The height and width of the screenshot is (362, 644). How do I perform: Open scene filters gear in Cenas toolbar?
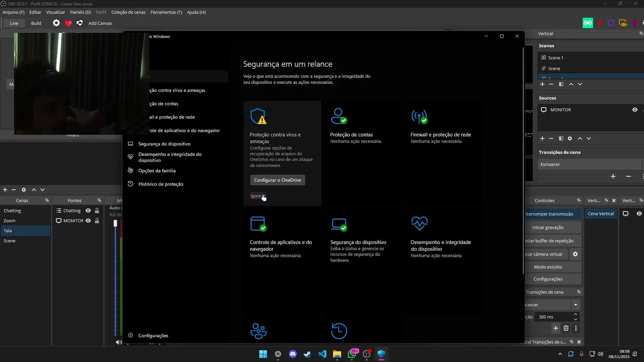23,190
